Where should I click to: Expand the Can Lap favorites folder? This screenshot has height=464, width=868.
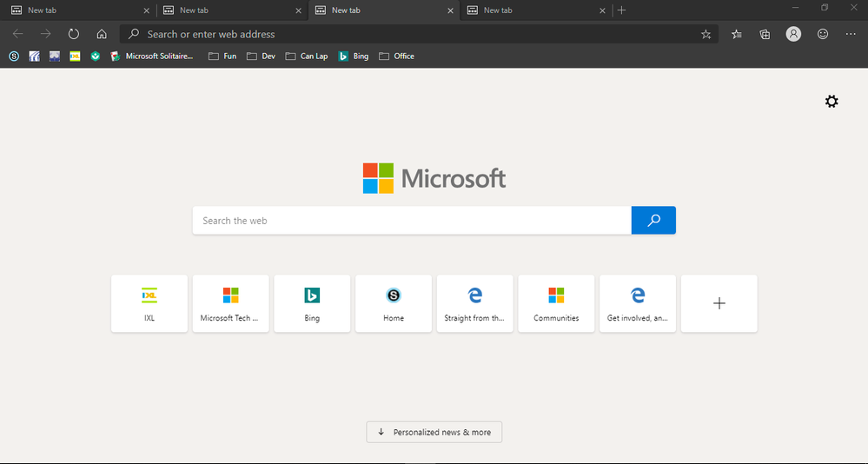pos(307,56)
